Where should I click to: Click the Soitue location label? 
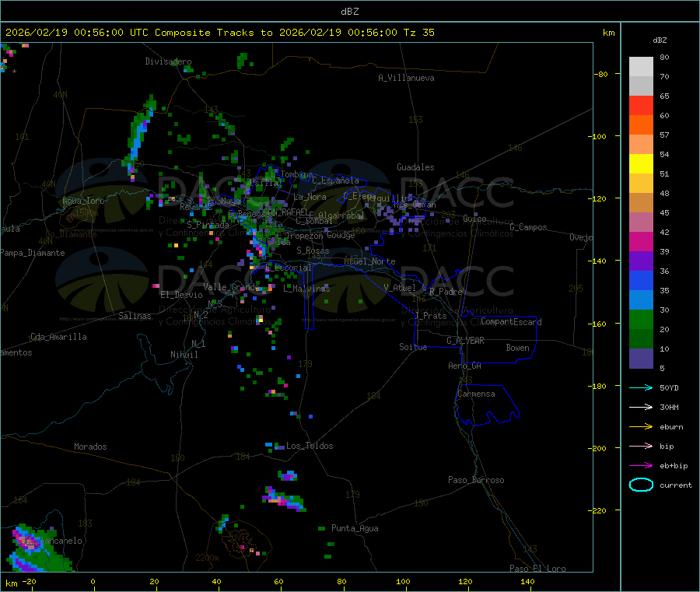click(x=413, y=347)
